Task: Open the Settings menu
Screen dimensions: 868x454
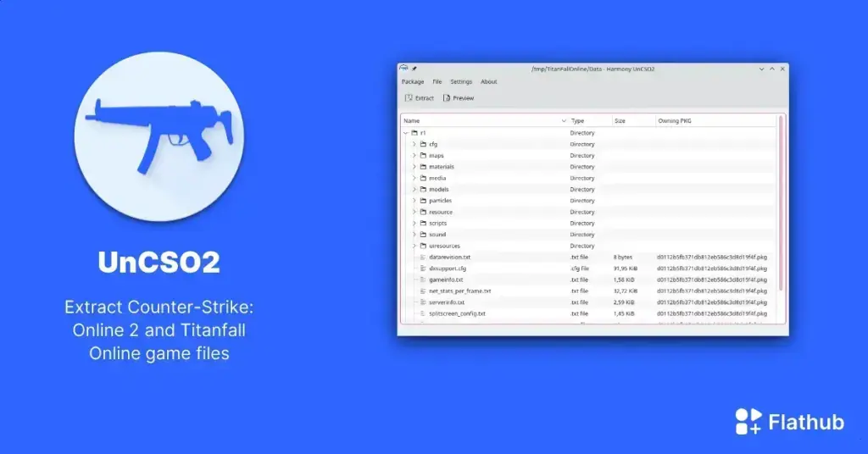Action: [461, 82]
